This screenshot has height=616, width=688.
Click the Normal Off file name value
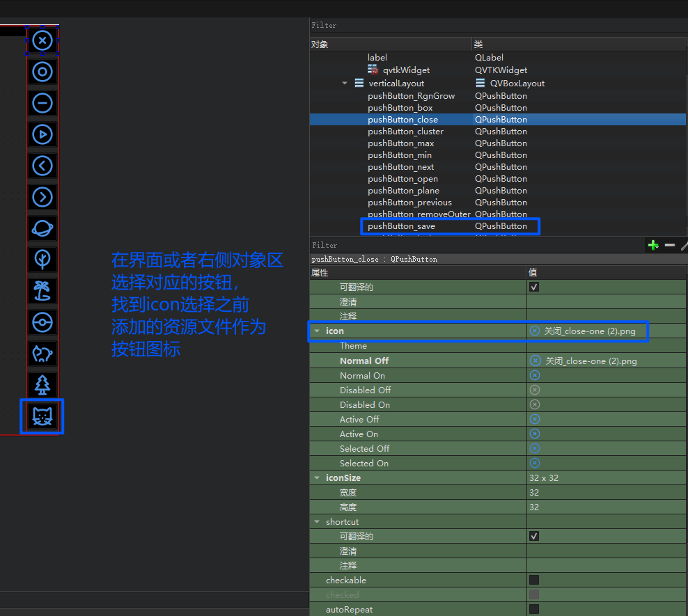pos(591,361)
